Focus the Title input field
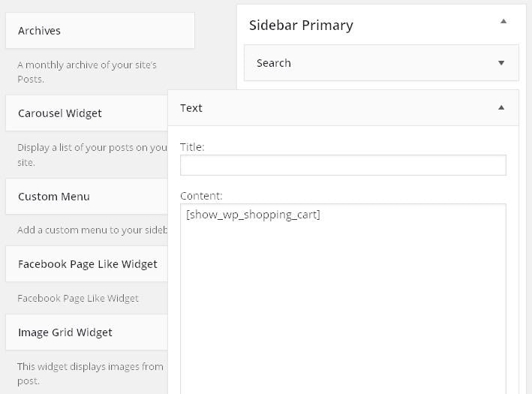Screen dimensions: 532x394 343,165
